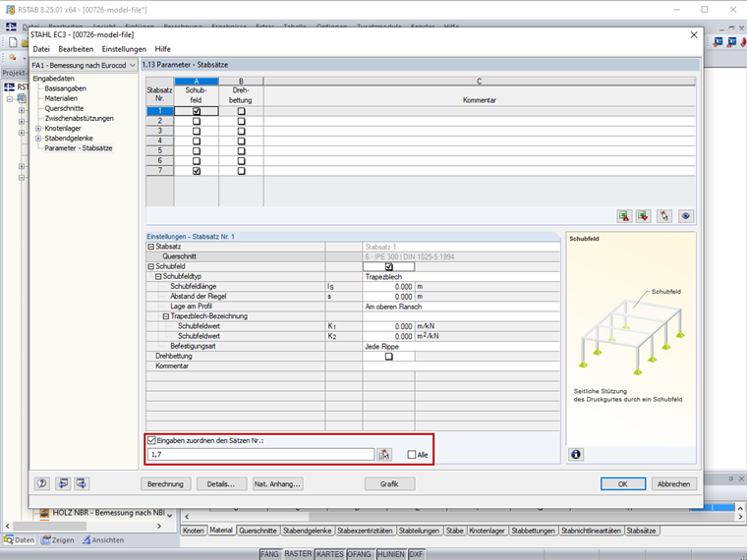Screen dimensions: 747x560
Task: Click Schubfeldlänge value field
Action: 388,287
